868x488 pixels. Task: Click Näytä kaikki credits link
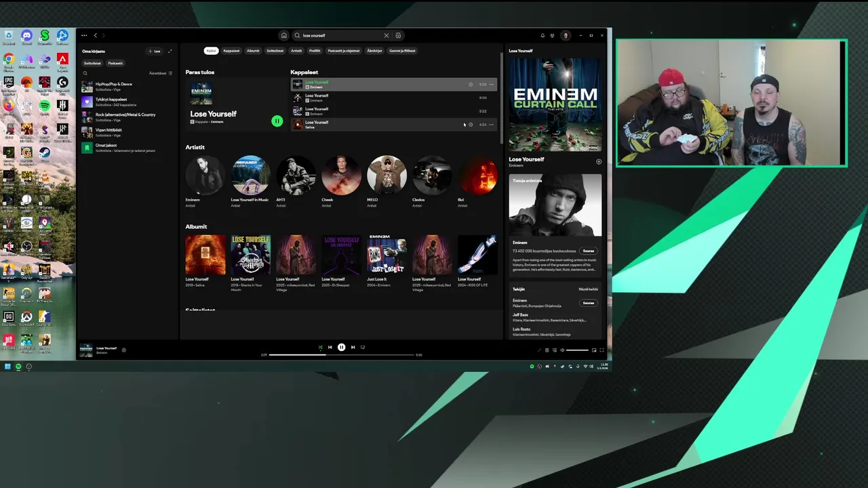(588, 289)
